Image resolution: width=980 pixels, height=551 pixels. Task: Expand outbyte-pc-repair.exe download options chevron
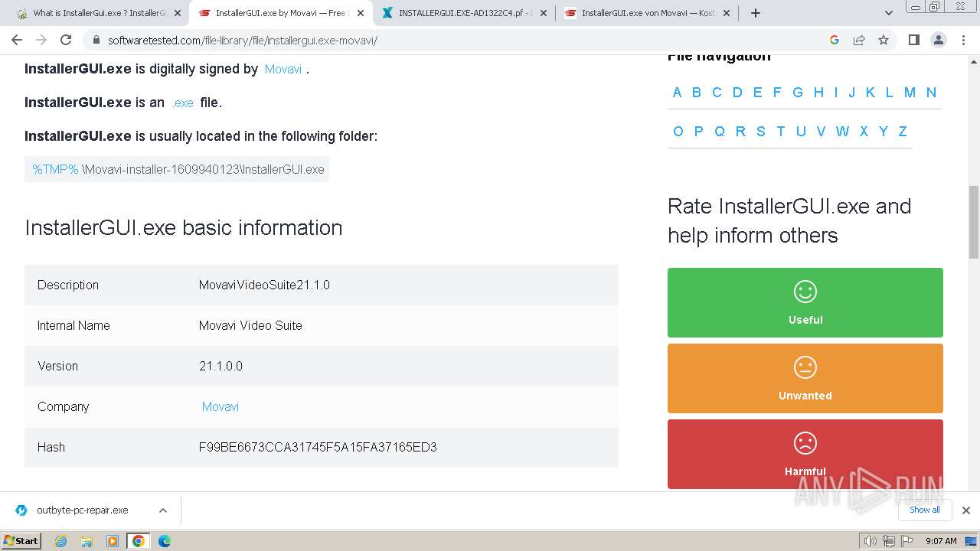163,510
